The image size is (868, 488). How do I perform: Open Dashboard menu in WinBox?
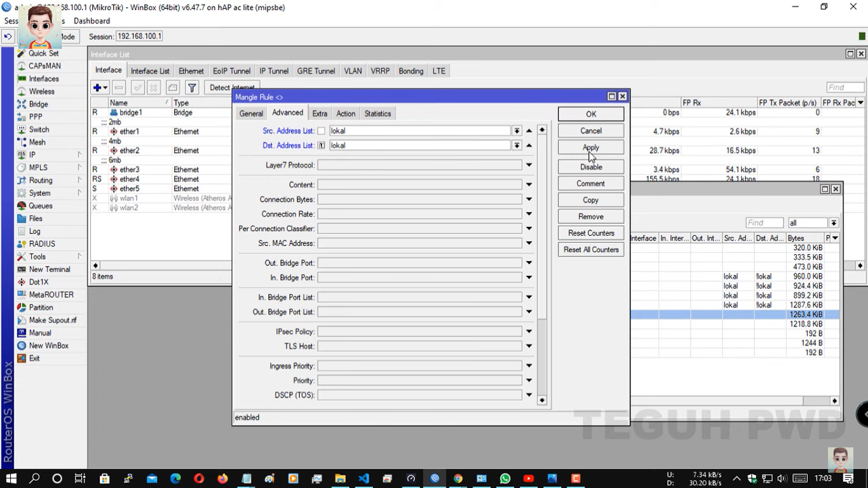click(x=92, y=21)
